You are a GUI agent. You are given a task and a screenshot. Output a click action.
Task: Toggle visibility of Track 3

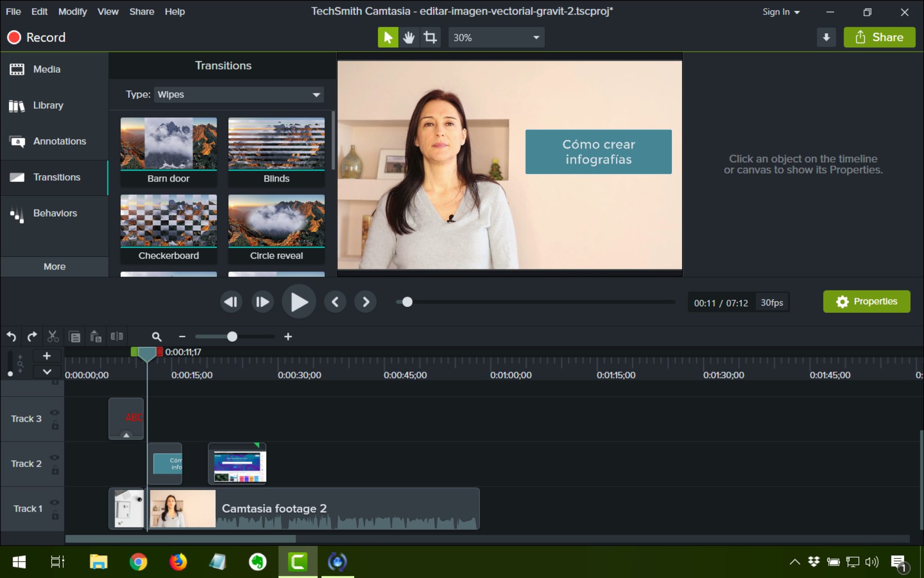55,412
